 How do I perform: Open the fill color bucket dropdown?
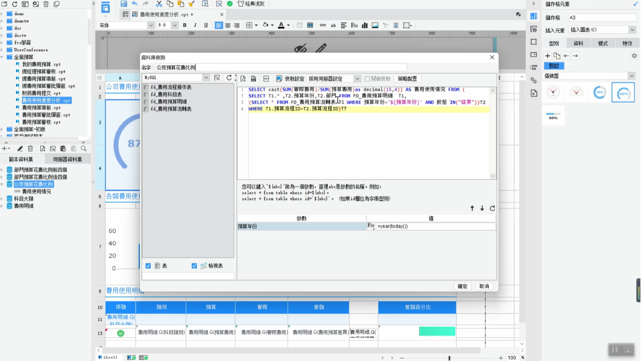click(x=272, y=25)
